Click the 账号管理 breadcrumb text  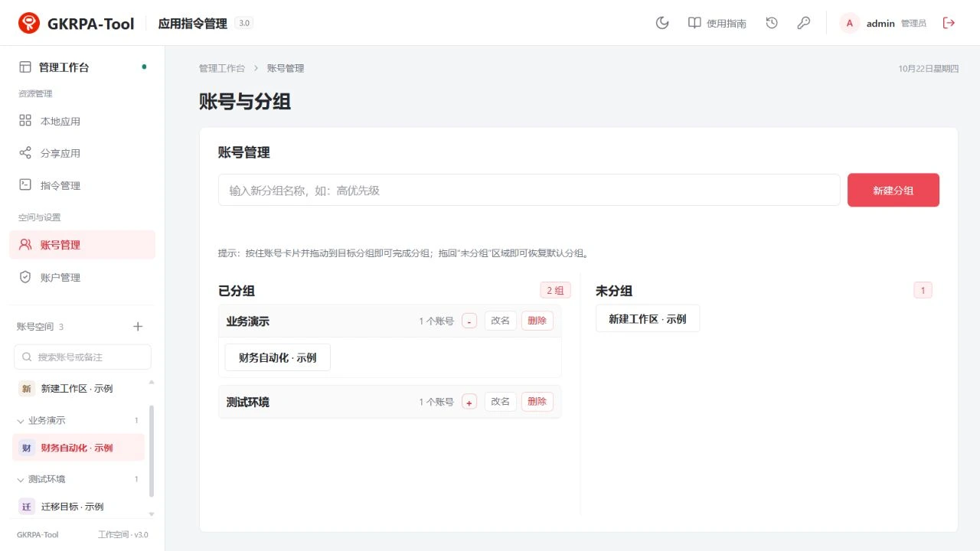tap(286, 68)
